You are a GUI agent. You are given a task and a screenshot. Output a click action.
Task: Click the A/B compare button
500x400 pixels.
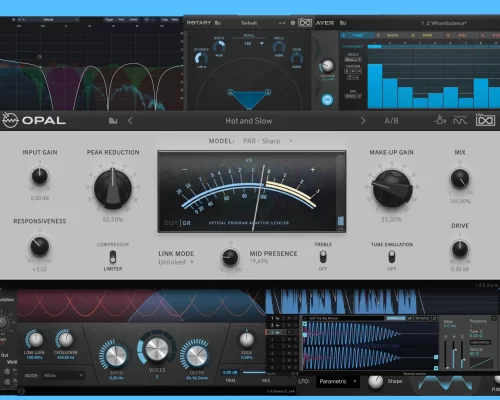click(x=391, y=121)
